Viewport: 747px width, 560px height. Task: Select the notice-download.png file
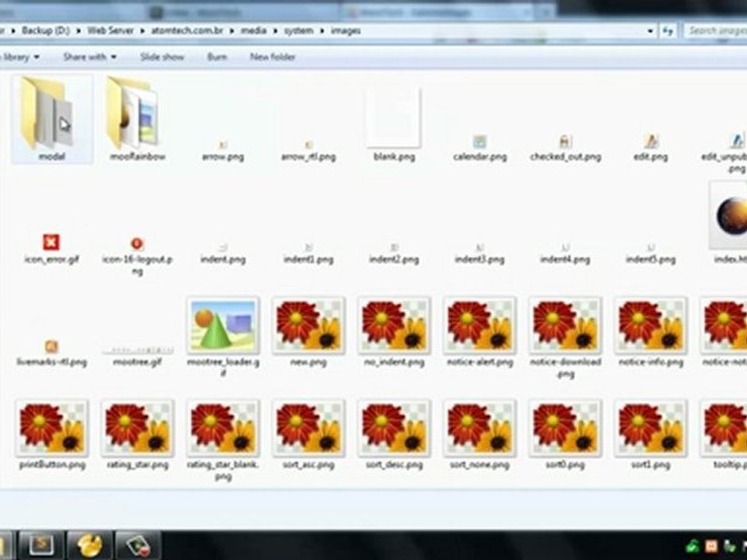(565, 338)
